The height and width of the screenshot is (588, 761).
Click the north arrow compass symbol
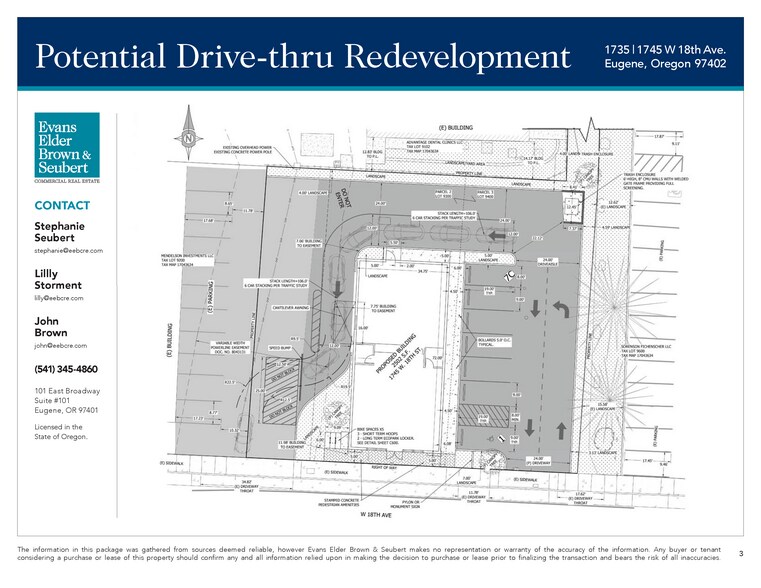[x=189, y=139]
